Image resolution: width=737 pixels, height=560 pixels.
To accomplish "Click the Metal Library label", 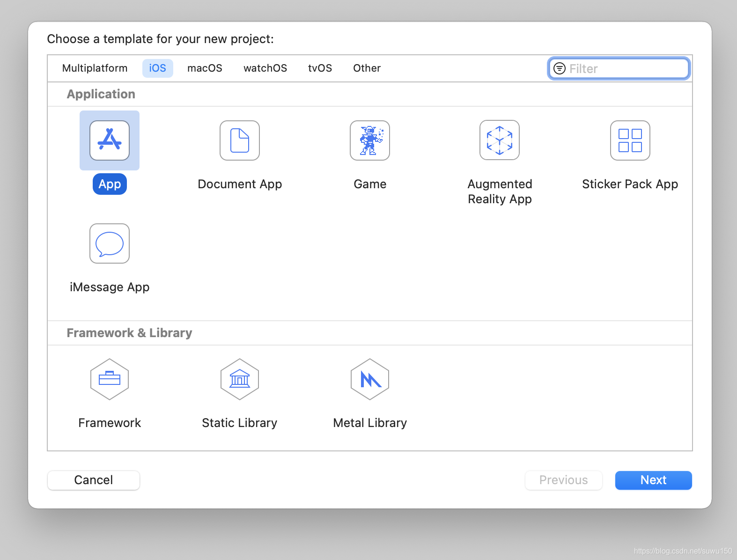I will coord(370,423).
